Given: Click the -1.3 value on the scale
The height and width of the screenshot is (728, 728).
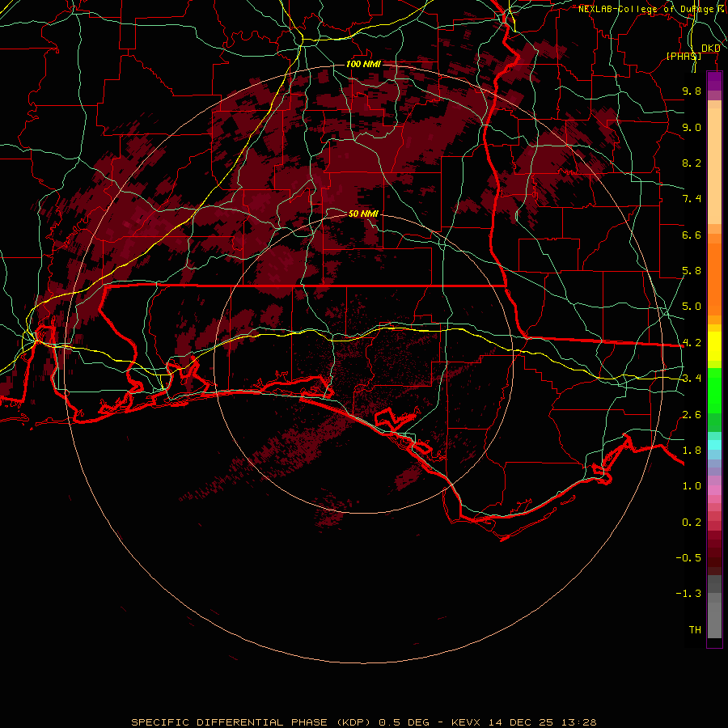Looking at the screenshot, I should click(x=688, y=594).
